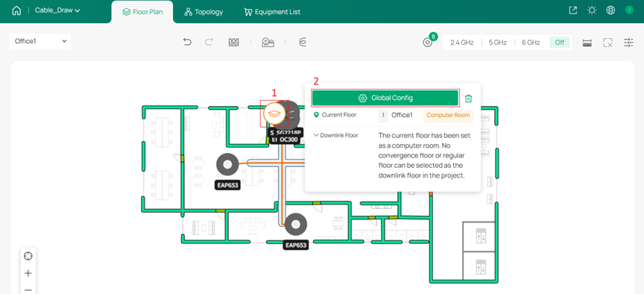The width and height of the screenshot is (644, 294).
Task: Click the ruler scale icon
Action: (x=587, y=43)
